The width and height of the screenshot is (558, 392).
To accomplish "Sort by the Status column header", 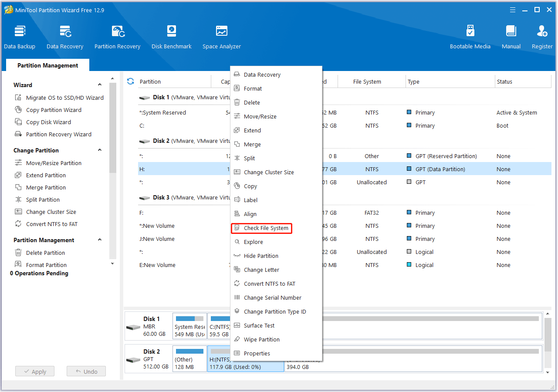I will pyautogui.click(x=523, y=81).
